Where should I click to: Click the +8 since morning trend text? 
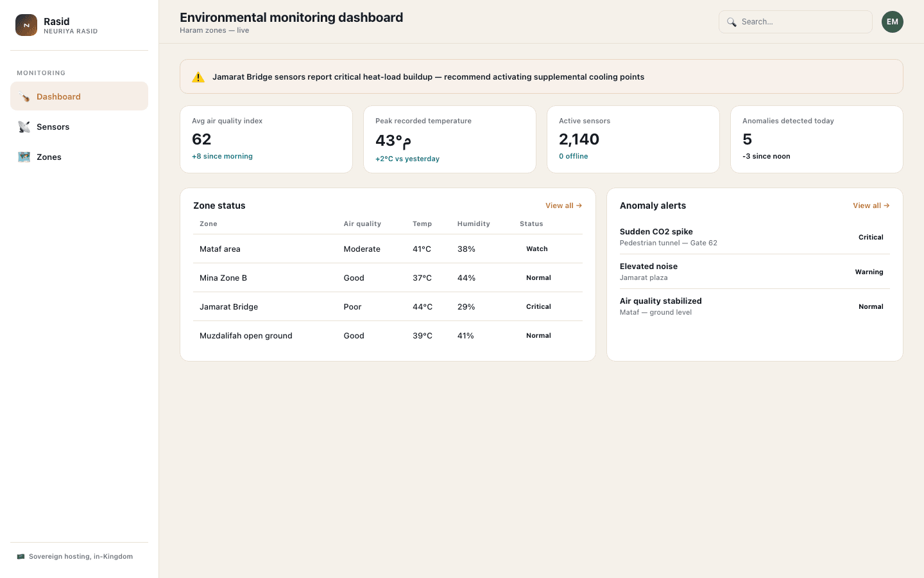click(222, 156)
